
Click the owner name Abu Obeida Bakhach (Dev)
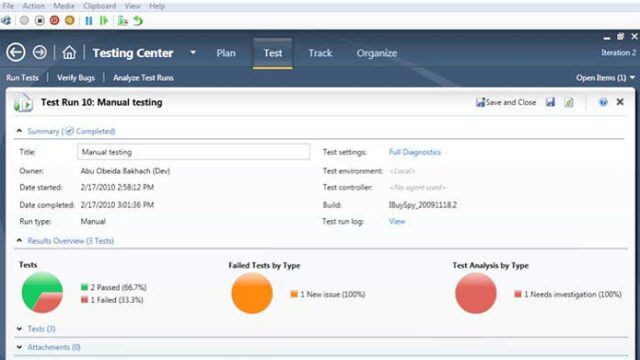point(125,171)
